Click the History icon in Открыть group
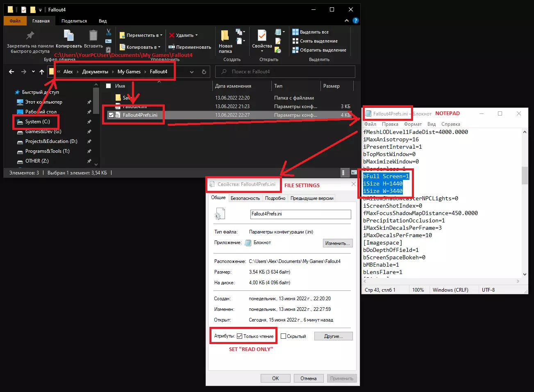Screen dimensions: 534x392 pos(278,50)
